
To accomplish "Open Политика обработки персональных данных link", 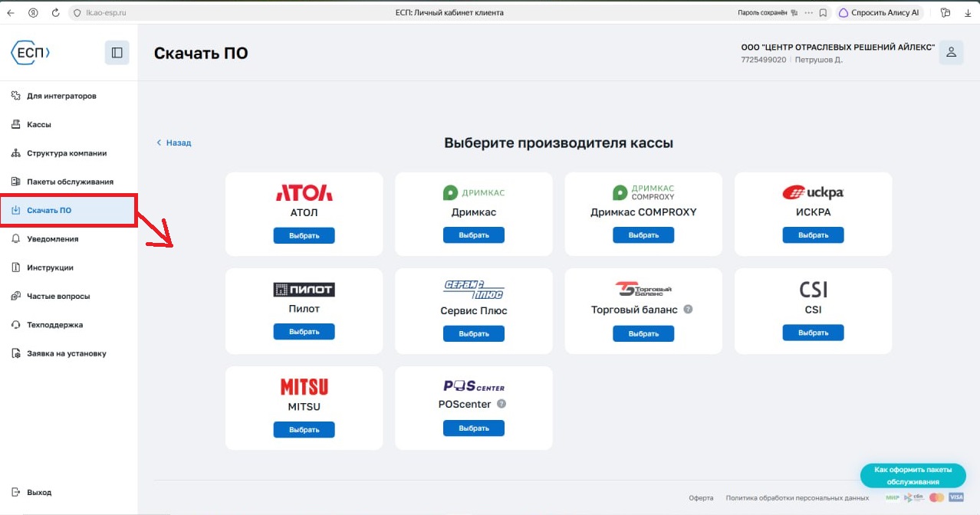I will point(797,498).
